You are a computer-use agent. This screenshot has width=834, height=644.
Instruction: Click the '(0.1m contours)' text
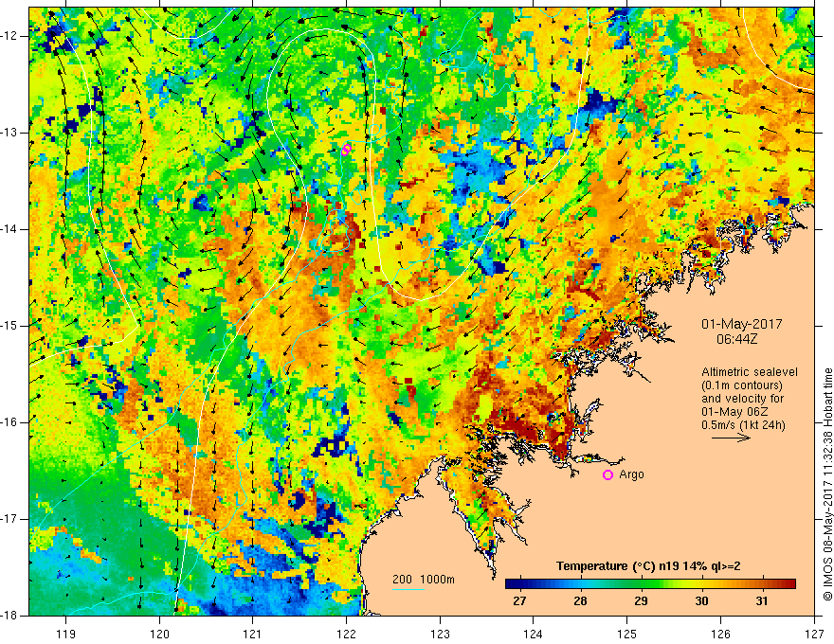742,385
